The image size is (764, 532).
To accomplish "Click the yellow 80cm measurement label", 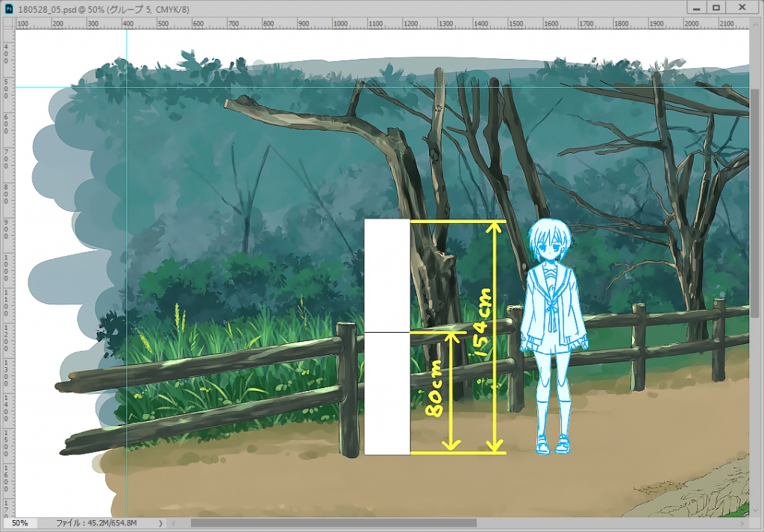I will [x=434, y=389].
